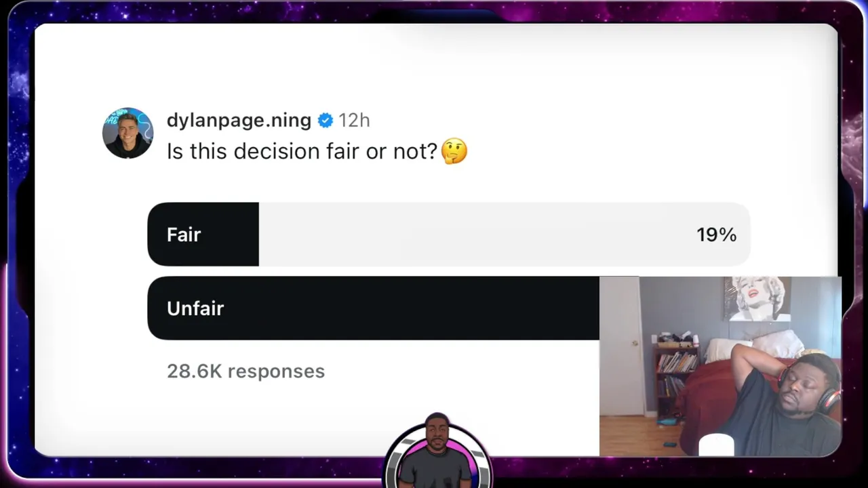View the 28.6K responses count
The height and width of the screenshot is (488, 868).
coord(245,371)
